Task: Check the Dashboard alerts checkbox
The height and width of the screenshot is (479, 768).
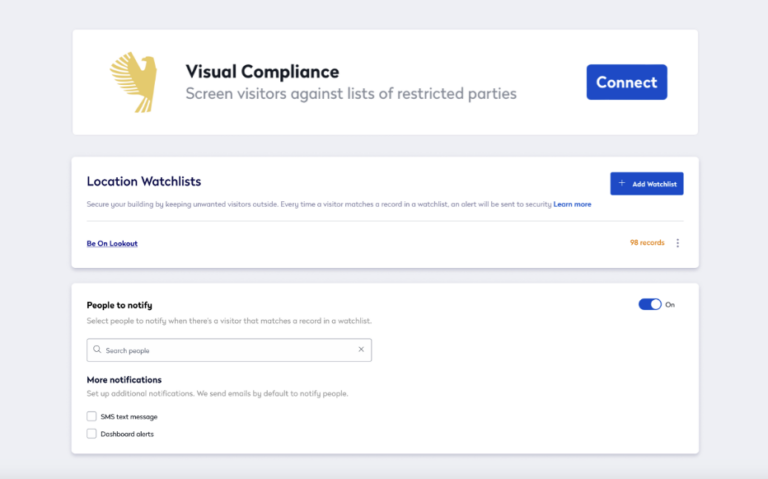Action: click(x=92, y=434)
